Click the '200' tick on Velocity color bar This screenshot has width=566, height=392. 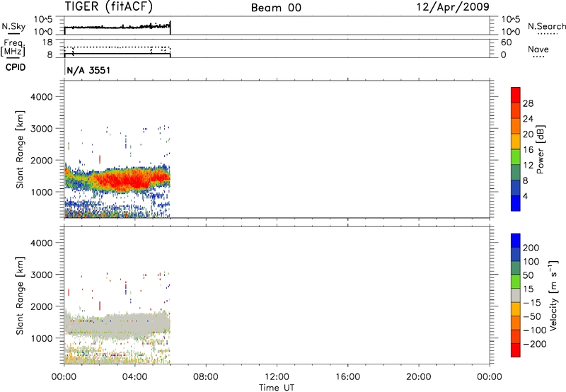tap(531, 248)
